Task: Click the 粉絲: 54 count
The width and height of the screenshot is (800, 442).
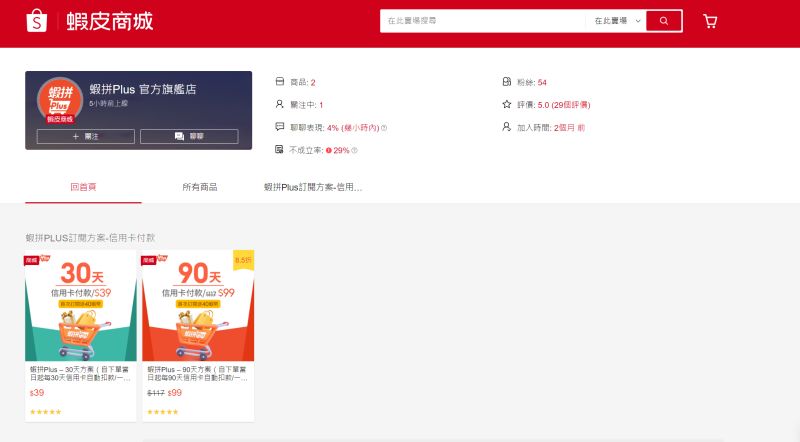Action: [542, 82]
